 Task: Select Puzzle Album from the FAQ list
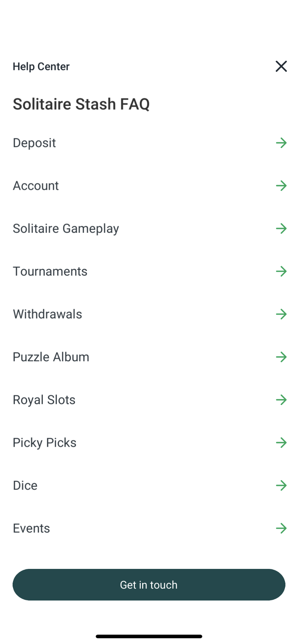51,357
